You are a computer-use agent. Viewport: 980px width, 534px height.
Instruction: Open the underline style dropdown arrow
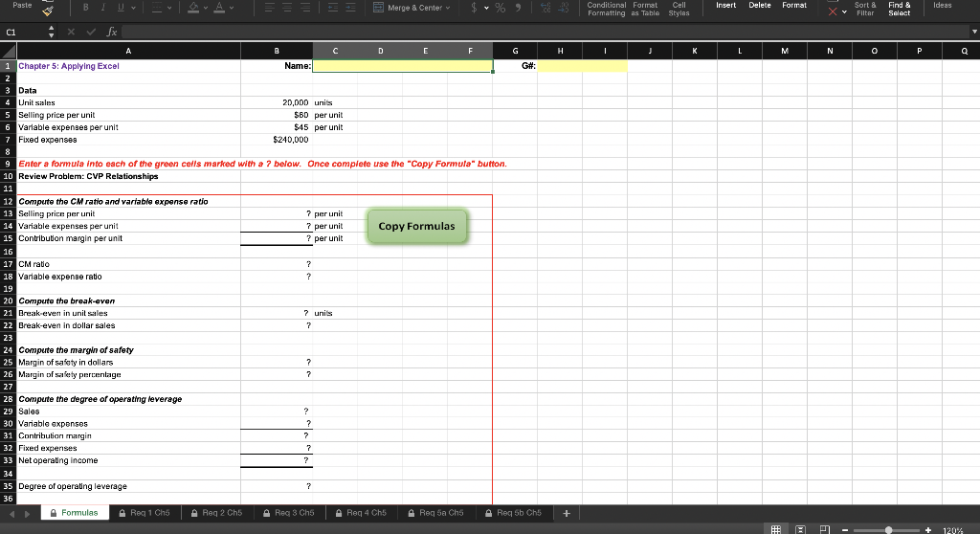[133, 8]
